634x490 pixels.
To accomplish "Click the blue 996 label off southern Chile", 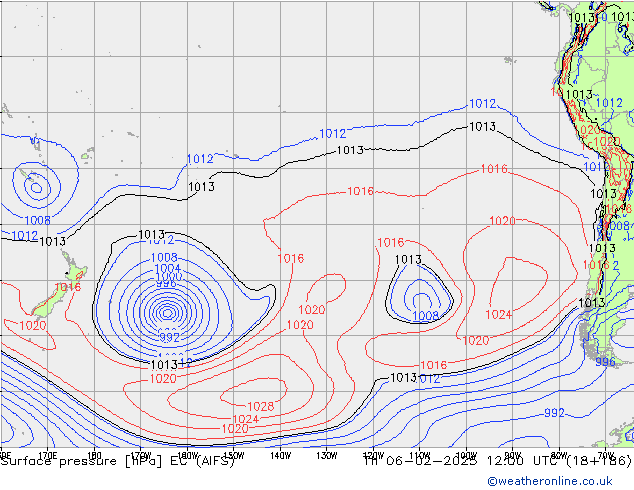I will (x=605, y=362).
